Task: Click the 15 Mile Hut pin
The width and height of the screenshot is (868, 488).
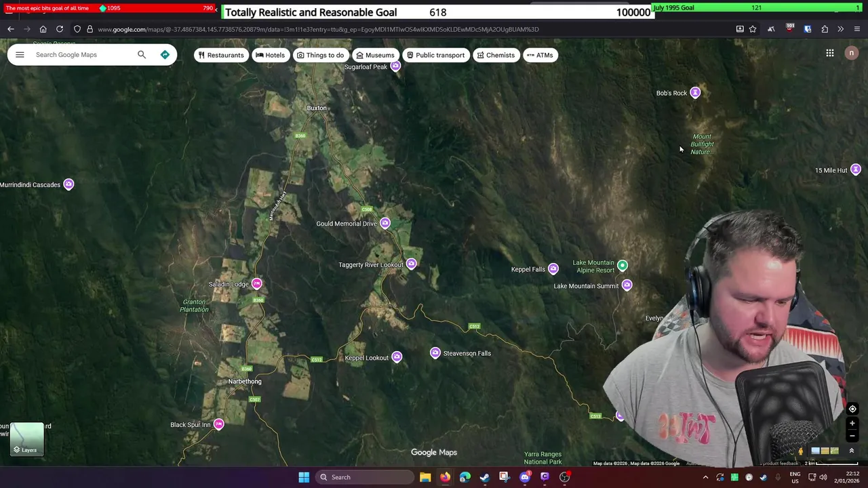Action: pyautogui.click(x=856, y=170)
